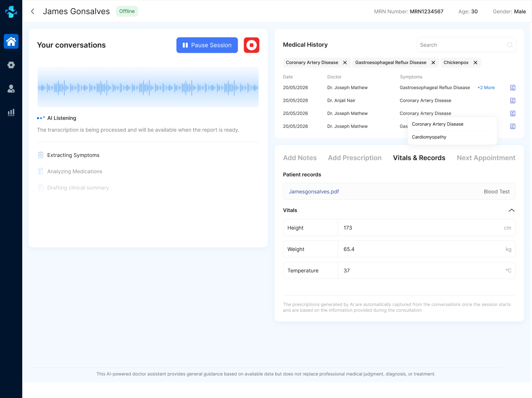
Task: Click the Pause Session button
Action: 207,45
